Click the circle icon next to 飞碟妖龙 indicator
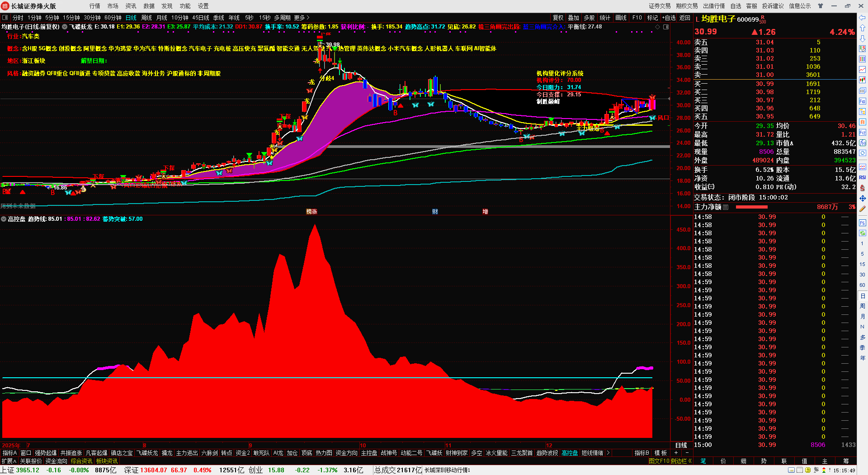Screen dimensions: 868x475 tap(65, 27)
